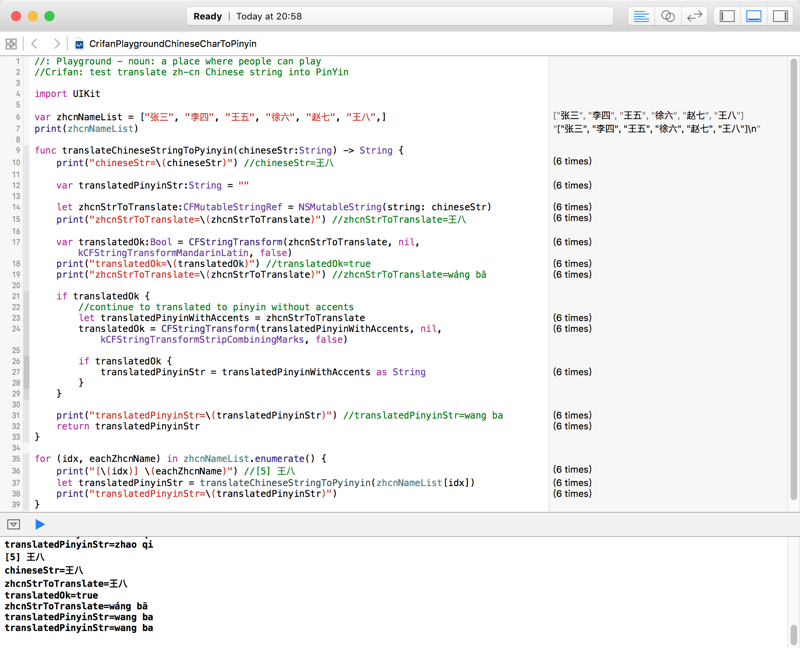Screen dimensions: 800x648
Task: Switch to the Version editor
Action: [694, 16]
